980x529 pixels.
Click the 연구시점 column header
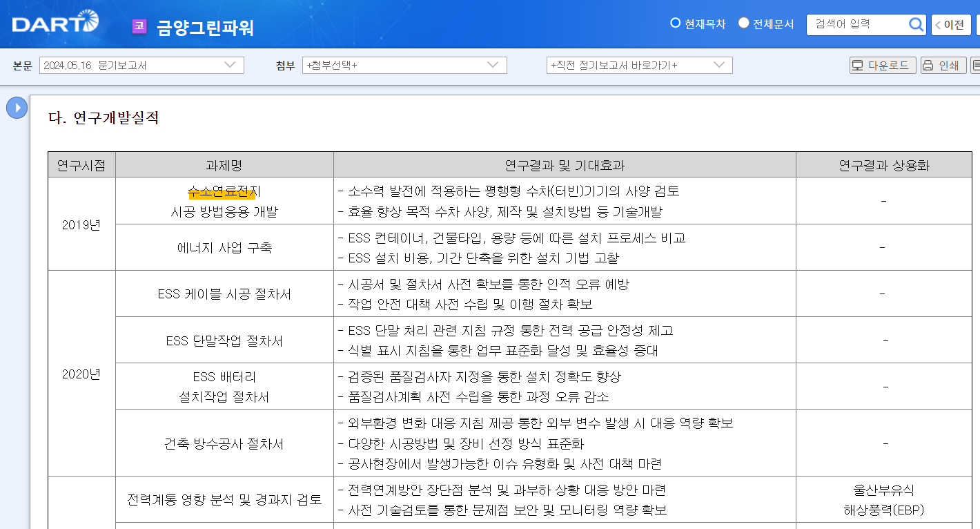click(81, 165)
